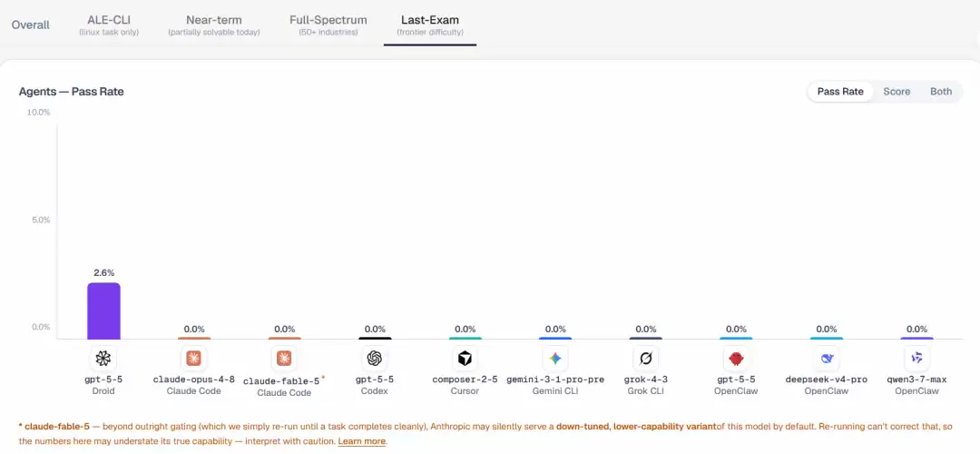Click the Qwen icon for qwen3-7-max
The height and width of the screenshot is (454, 980).
pyautogui.click(x=916, y=359)
